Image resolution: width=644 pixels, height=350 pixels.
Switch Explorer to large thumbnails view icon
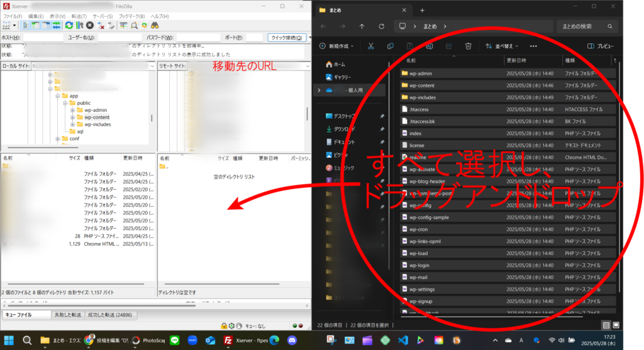[616, 325]
